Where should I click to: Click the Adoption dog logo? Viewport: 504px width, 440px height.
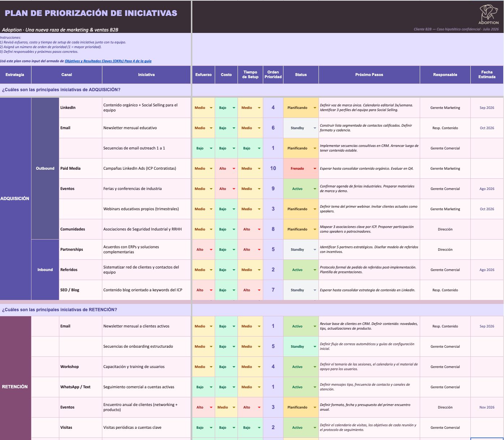coord(488,14)
